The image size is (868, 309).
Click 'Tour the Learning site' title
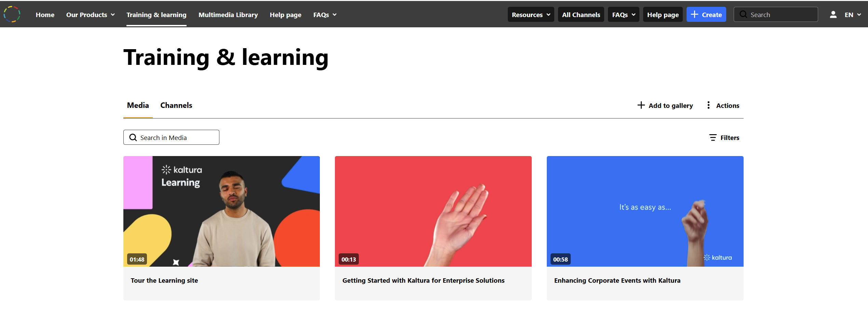click(x=164, y=280)
